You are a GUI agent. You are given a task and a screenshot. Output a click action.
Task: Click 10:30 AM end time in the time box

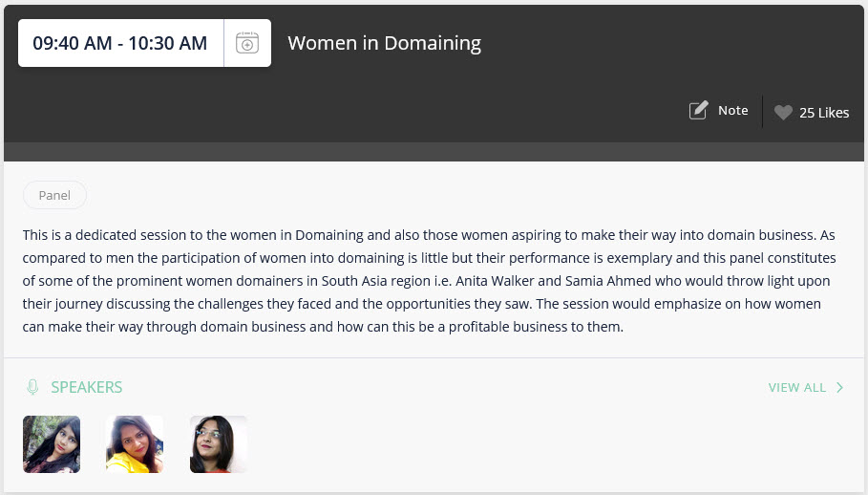[x=168, y=43]
